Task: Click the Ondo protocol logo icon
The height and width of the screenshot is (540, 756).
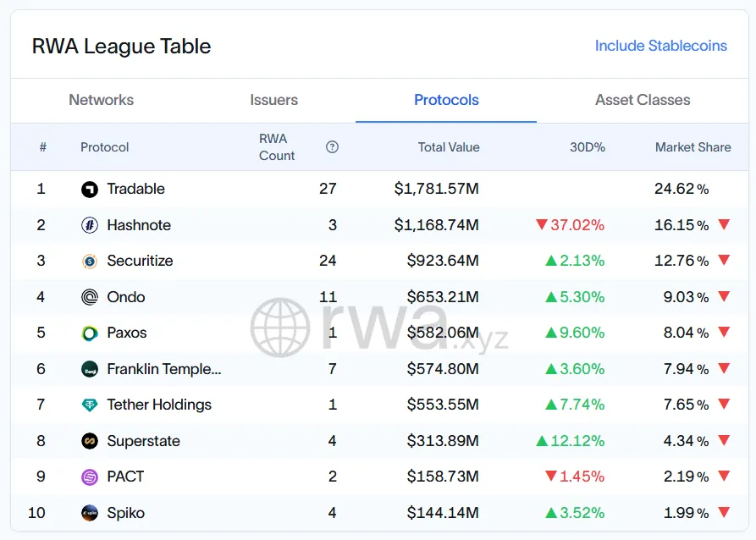Action: (x=90, y=297)
